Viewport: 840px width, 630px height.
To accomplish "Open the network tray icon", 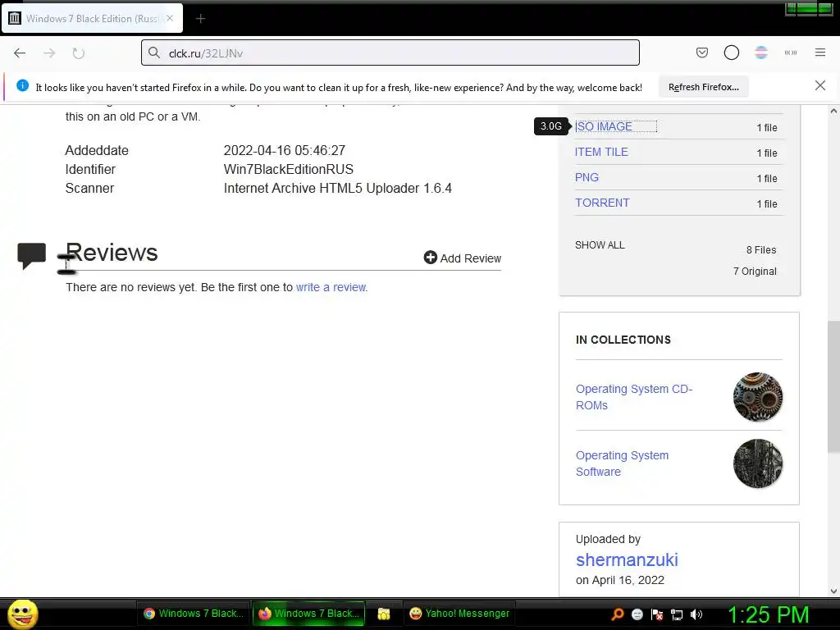I will click(x=677, y=614).
